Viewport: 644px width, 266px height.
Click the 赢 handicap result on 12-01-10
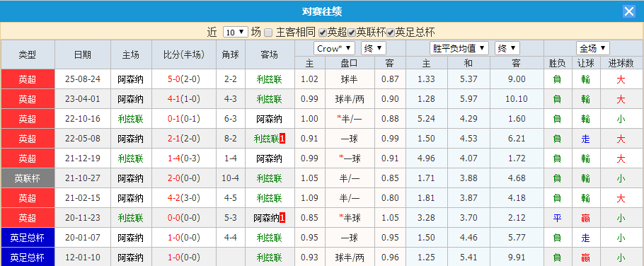pyautogui.click(x=586, y=257)
